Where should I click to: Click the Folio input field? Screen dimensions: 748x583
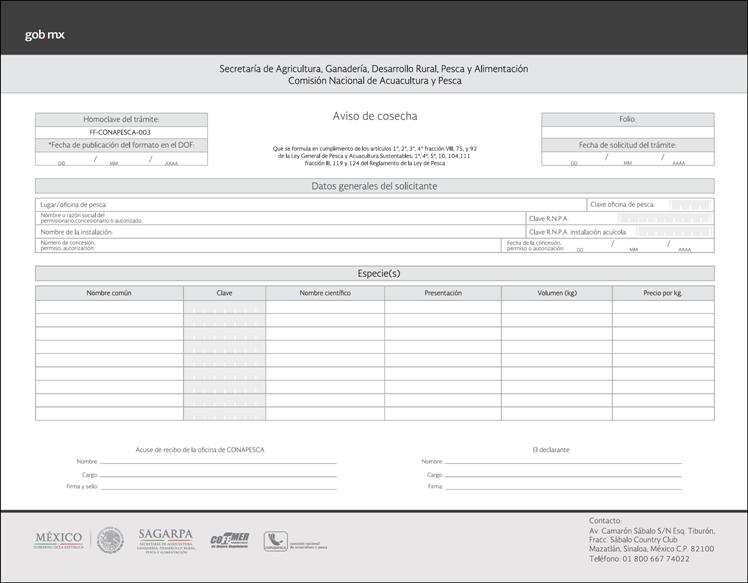pos(628,132)
